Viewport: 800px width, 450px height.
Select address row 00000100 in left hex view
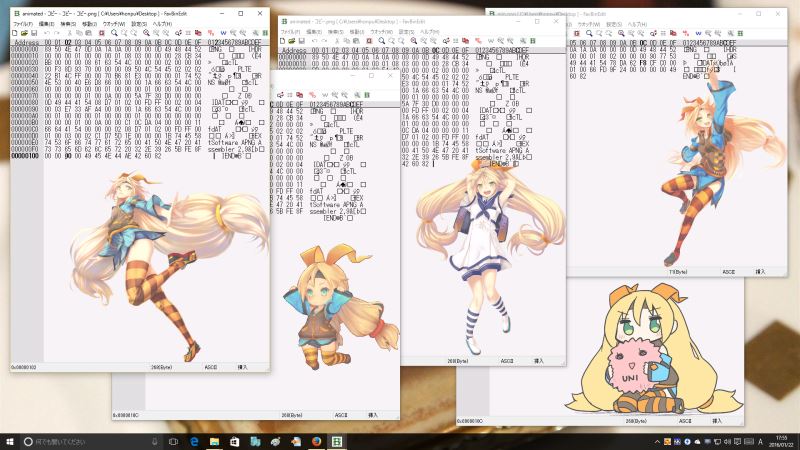tap(26, 156)
